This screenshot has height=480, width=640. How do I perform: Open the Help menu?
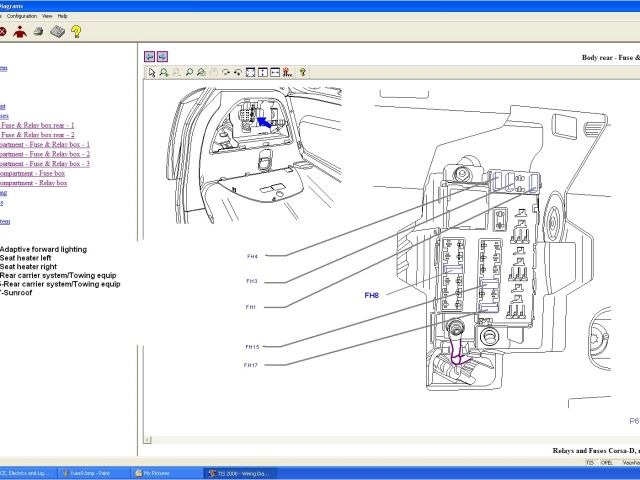[62, 16]
